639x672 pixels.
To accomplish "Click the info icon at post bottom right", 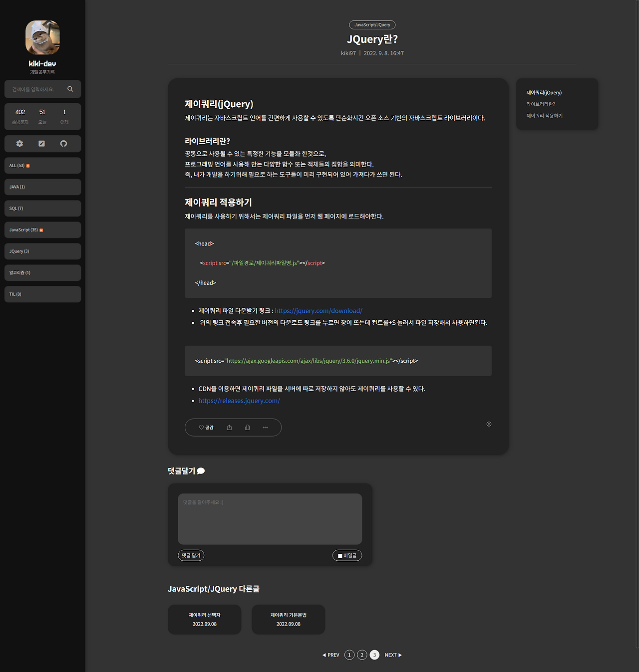I will coord(489,424).
